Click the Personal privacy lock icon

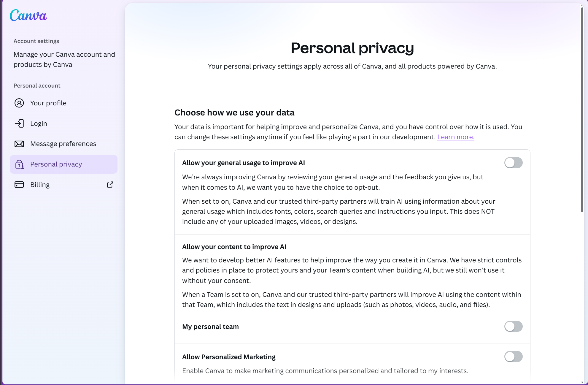[19, 164]
